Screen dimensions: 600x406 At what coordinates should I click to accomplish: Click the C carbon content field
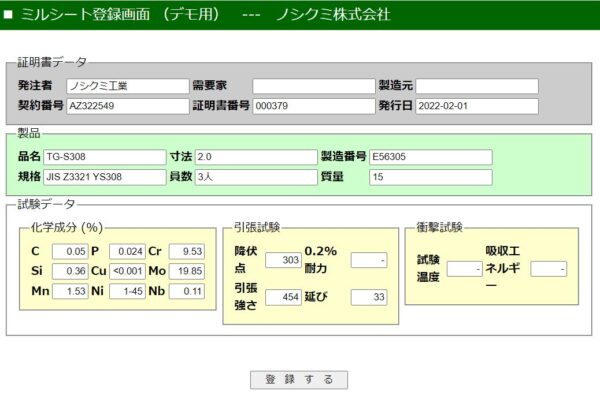[69, 251]
